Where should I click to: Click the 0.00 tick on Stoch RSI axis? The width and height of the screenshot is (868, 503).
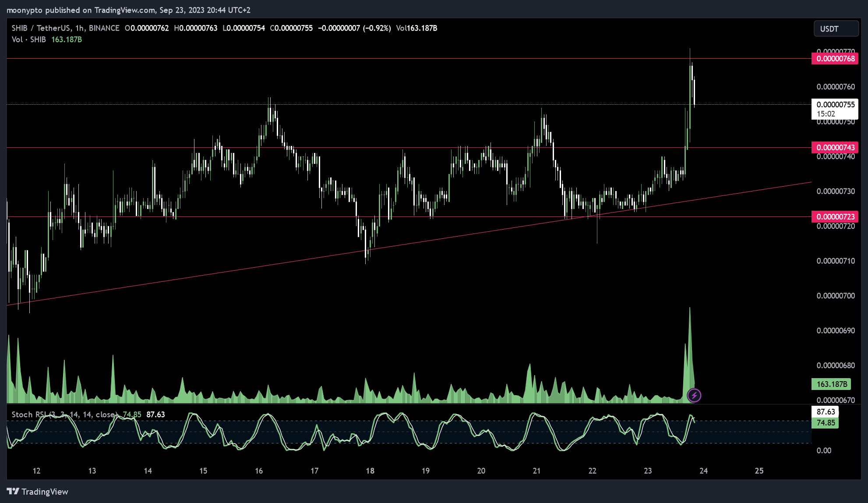(824, 450)
